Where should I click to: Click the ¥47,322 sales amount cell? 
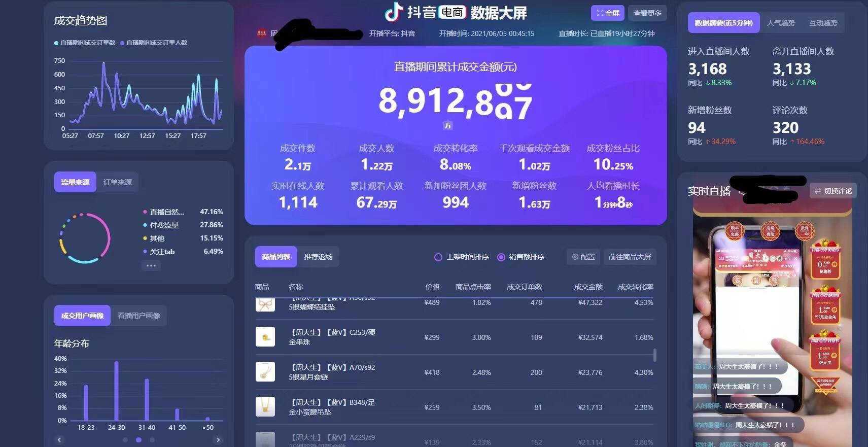tap(590, 302)
